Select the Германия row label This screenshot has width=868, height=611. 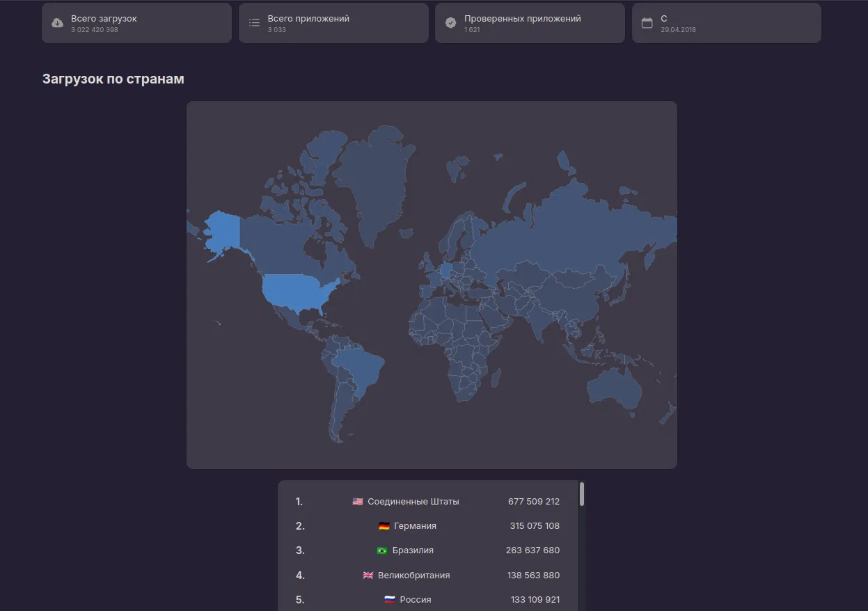coord(415,526)
